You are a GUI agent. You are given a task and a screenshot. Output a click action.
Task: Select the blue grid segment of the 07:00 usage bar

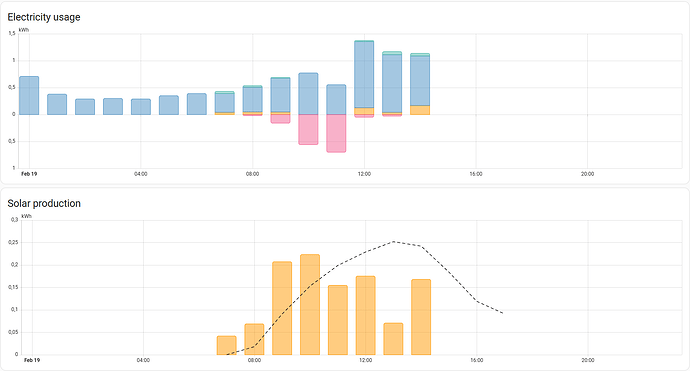[224, 103]
